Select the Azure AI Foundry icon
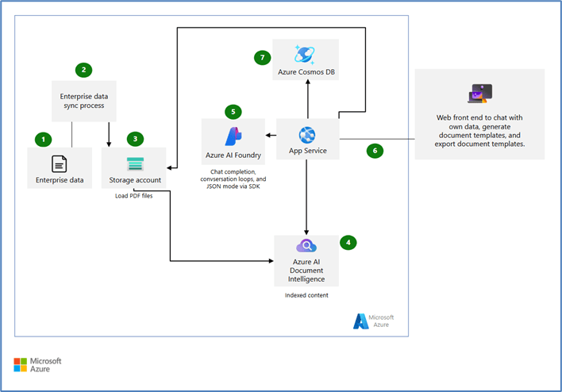The image size is (562, 392). (233, 135)
